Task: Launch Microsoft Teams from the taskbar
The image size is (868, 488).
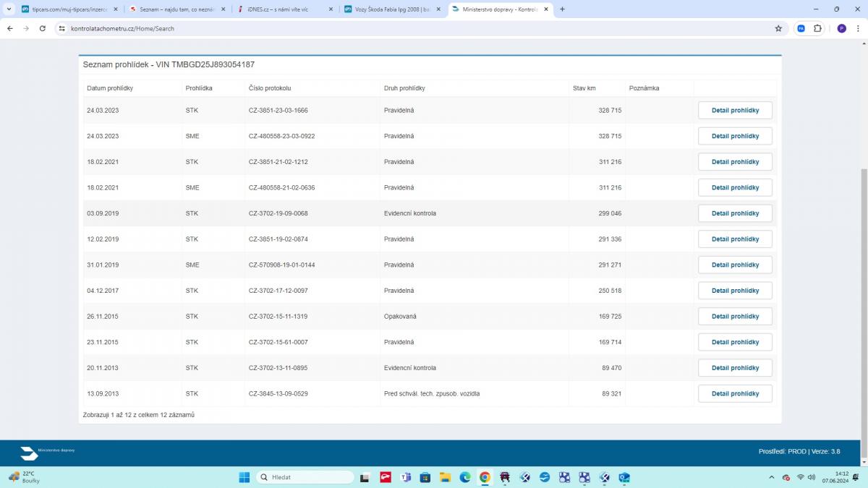Action: coord(406,477)
